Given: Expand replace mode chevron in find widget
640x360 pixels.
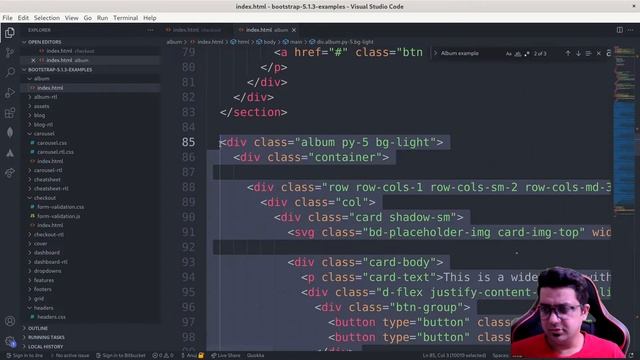Looking at the screenshot, I should coord(435,53).
